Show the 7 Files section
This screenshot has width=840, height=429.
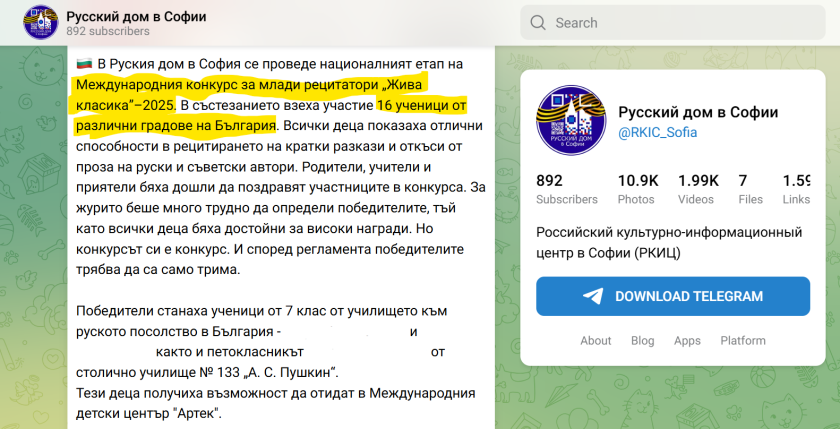[x=750, y=189]
